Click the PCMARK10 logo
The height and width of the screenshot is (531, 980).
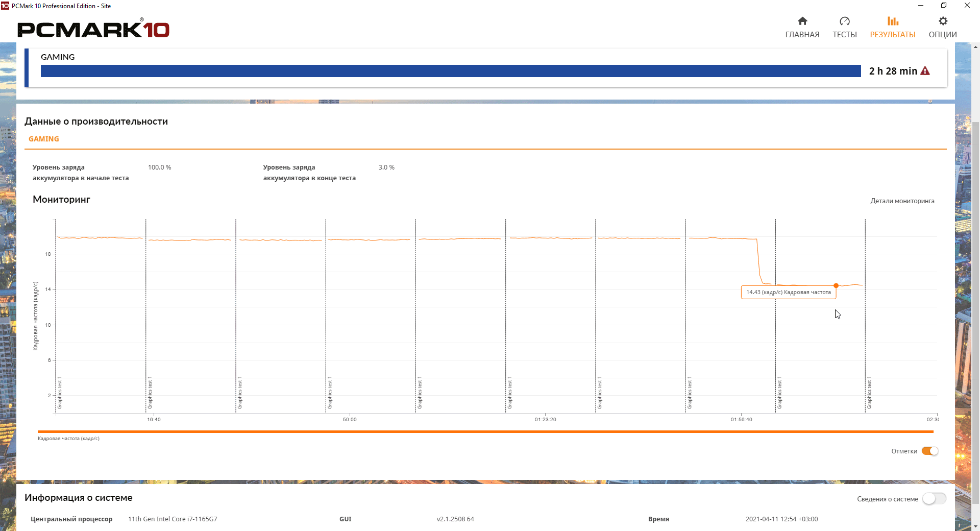click(93, 29)
